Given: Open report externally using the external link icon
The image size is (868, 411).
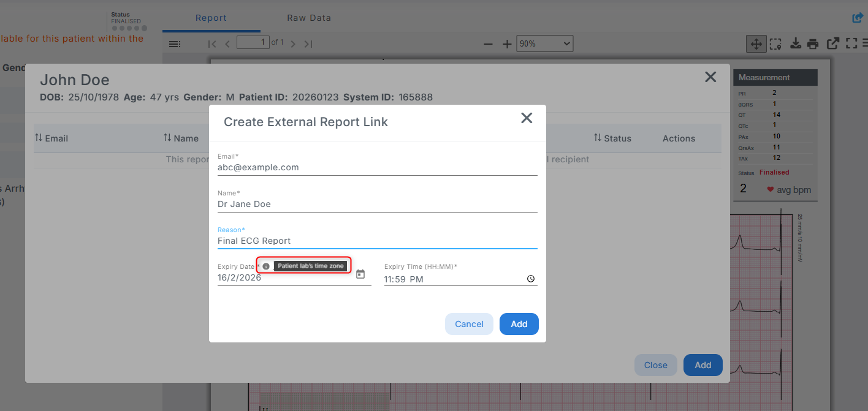Looking at the screenshot, I should click(832, 43).
